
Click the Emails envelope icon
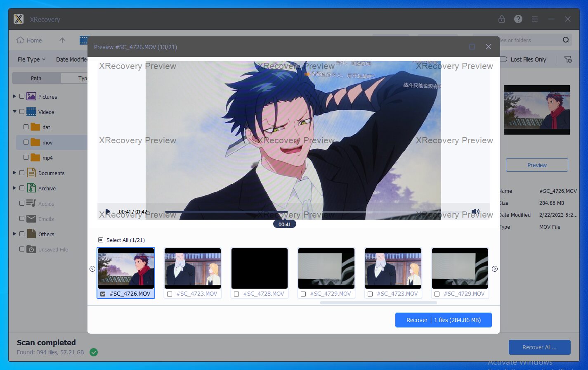tap(31, 218)
